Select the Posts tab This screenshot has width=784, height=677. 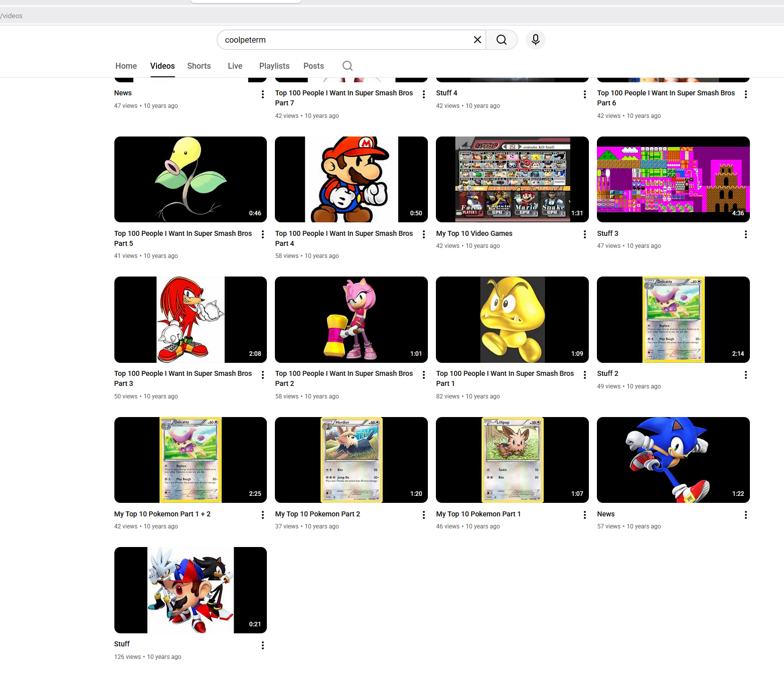click(x=313, y=66)
